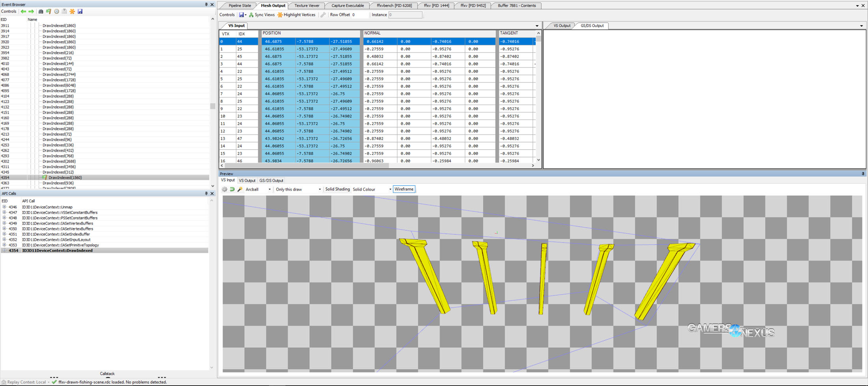Viewport: 868px width, 386px height.
Task: Click the Row Offset input field
Action: tap(360, 15)
